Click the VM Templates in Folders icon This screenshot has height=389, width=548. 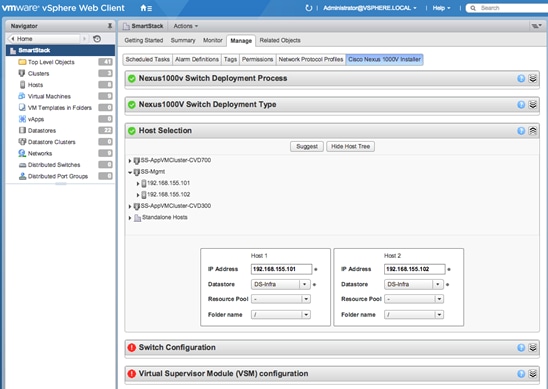[22, 108]
